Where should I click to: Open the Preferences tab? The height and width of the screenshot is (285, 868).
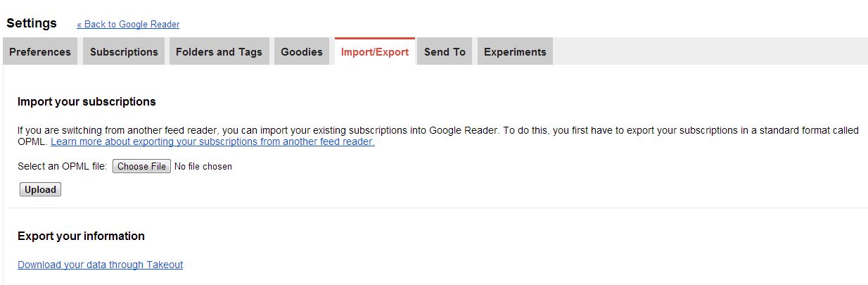pos(40,52)
